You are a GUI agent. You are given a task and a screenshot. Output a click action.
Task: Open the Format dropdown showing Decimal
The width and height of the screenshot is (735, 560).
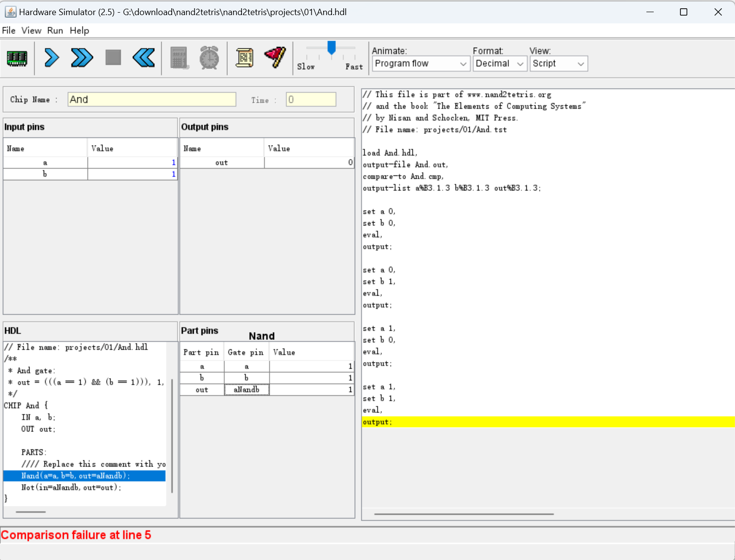[499, 64]
